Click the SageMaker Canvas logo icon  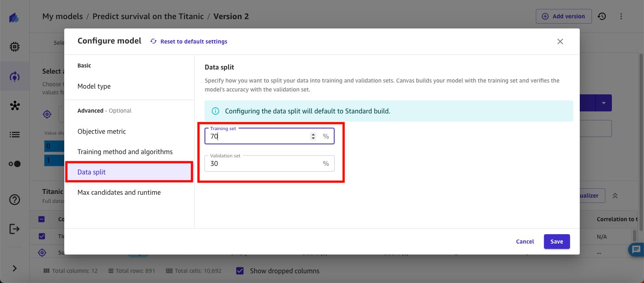(x=14, y=18)
